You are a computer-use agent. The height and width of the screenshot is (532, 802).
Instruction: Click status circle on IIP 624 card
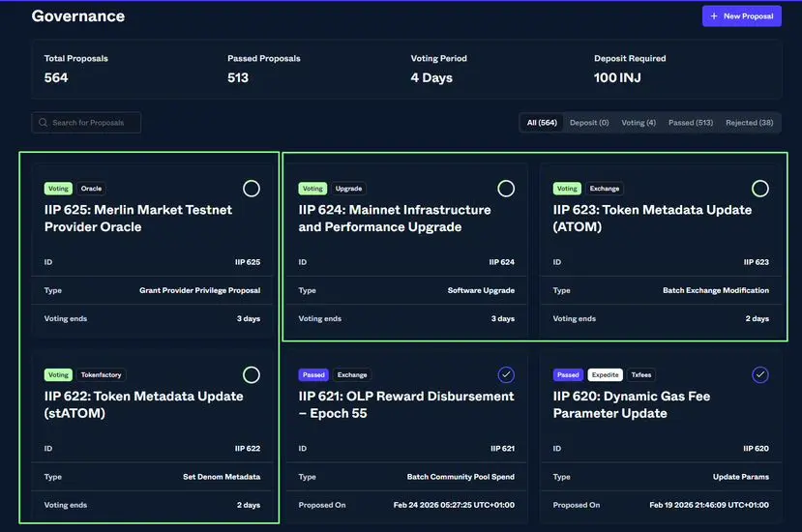pyautogui.click(x=506, y=189)
